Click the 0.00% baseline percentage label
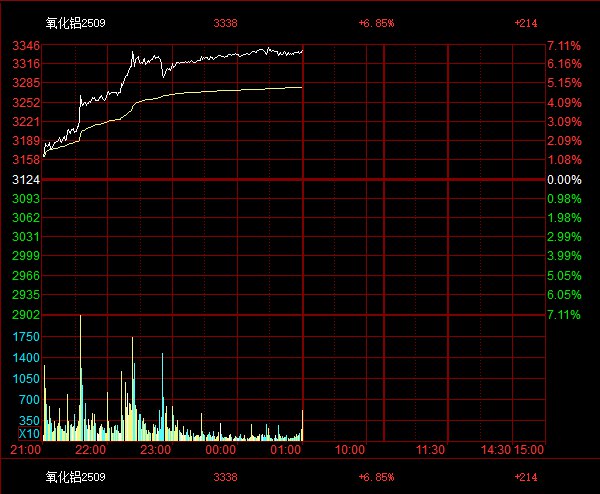Image resolution: width=600 pixels, height=494 pixels. [x=564, y=179]
